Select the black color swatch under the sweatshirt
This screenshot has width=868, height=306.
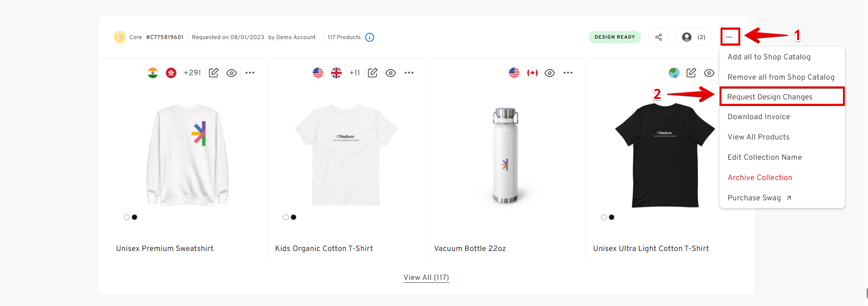coord(134,217)
